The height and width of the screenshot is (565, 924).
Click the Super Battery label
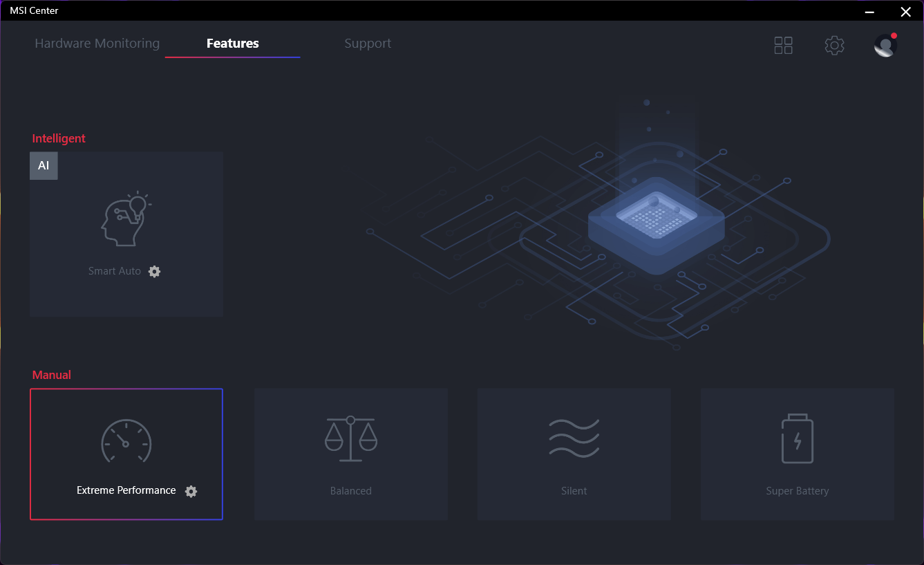(798, 491)
